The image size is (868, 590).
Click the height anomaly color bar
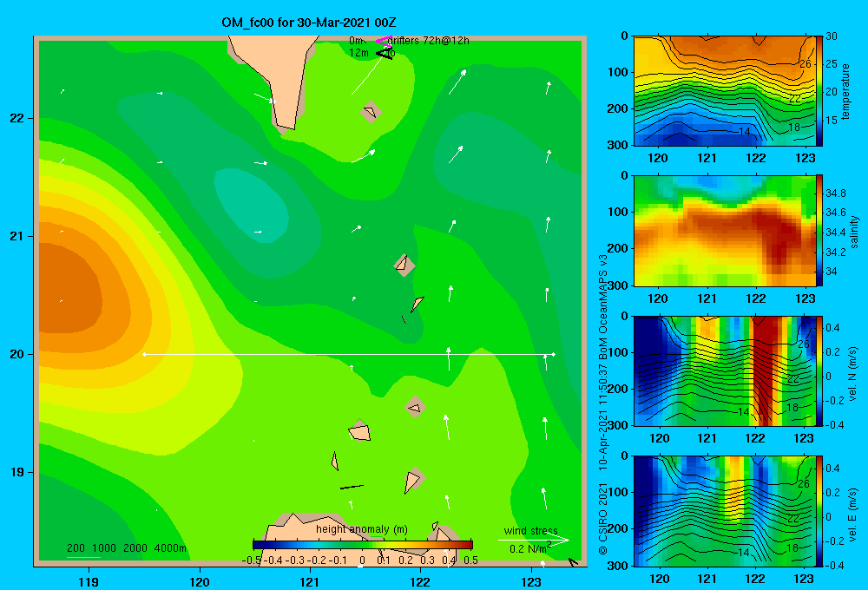point(363,545)
